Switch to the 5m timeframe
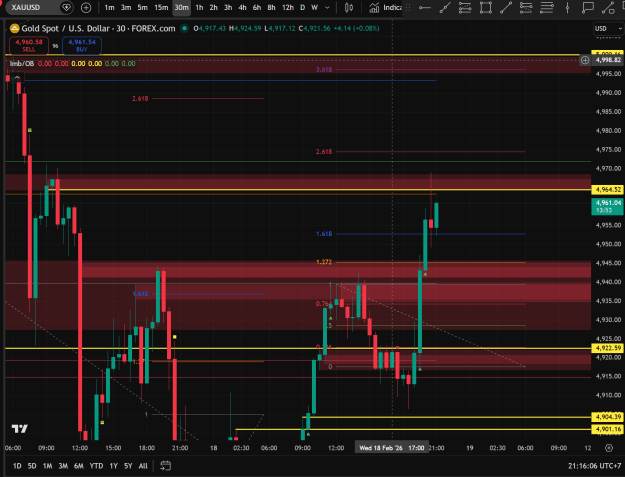The height and width of the screenshot is (477, 625). click(x=142, y=8)
